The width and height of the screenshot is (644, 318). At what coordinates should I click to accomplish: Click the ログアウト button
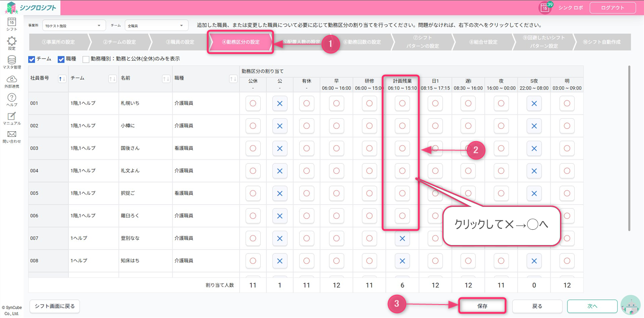(x=613, y=8)
